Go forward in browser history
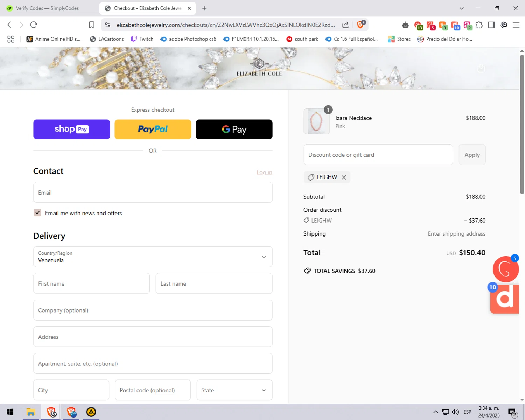The width and height of the screenshot is (525, 420). point(21,25)
